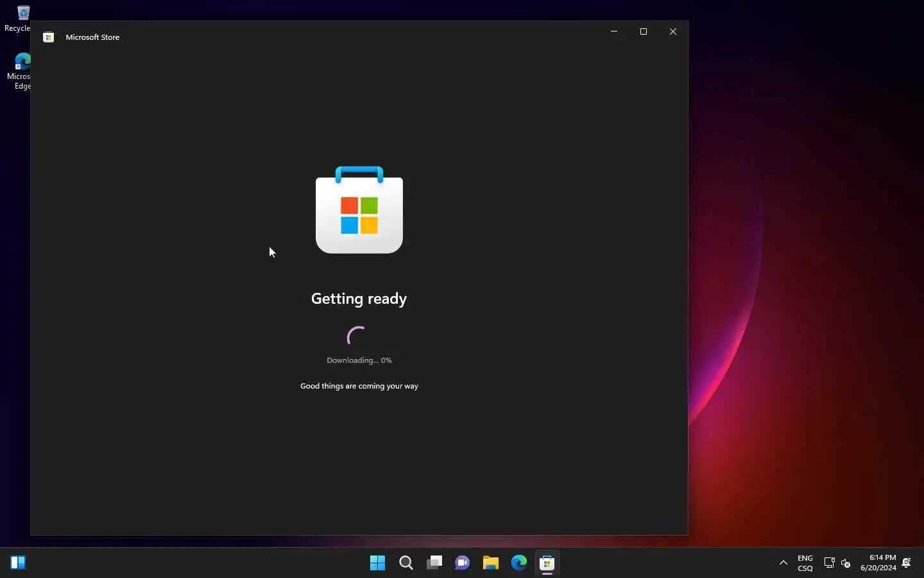
Task: Click the Microsoft Store shopping bag logo
Action: click(x=359, y=210)
